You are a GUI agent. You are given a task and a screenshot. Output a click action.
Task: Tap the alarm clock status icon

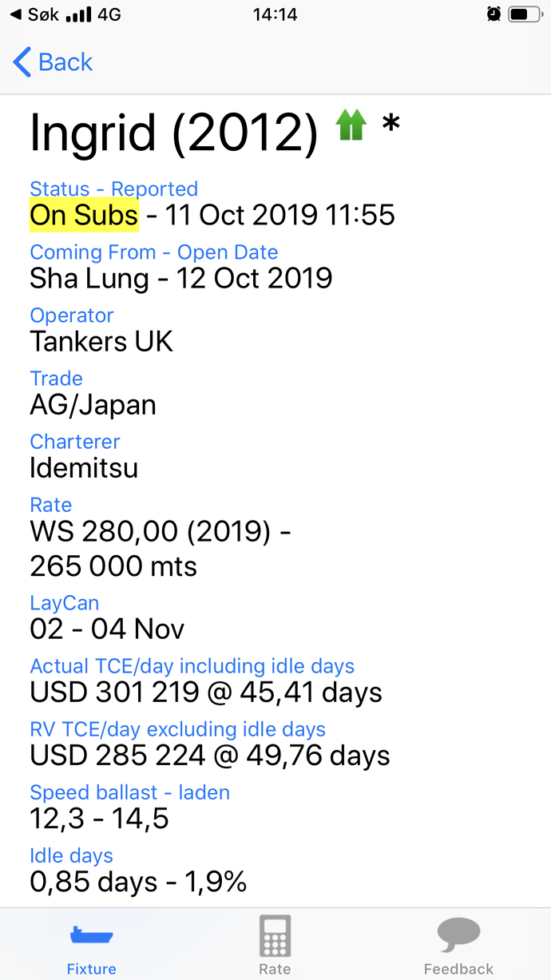(494, 14)
